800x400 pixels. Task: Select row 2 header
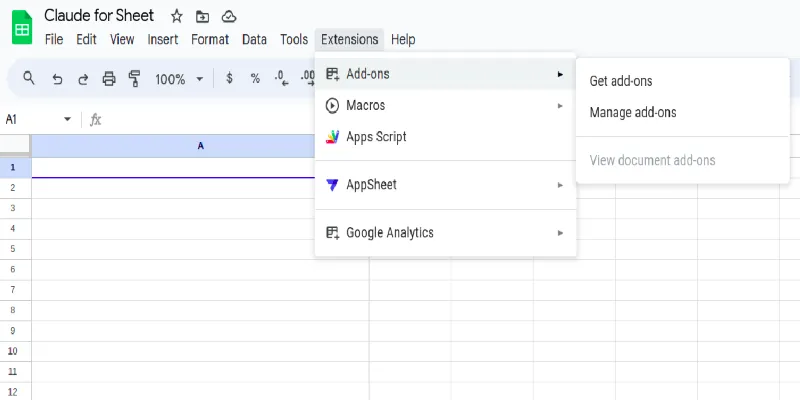[x=15, y=188]
